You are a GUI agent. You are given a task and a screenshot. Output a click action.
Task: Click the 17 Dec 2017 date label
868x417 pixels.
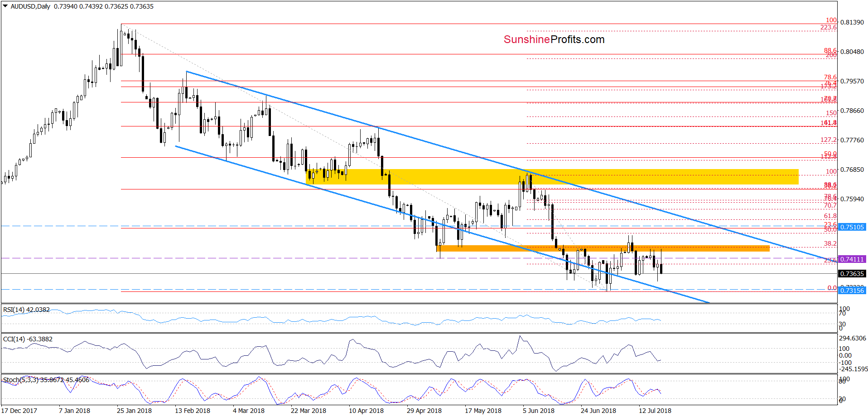pos(19,411)
